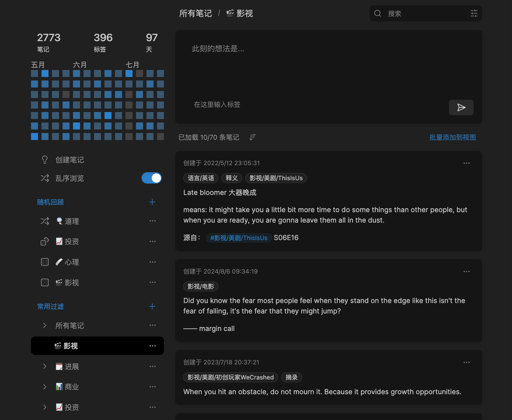
Task: Click 已加载 10/70 条笔记 status text
Action: tap(209, 137)
